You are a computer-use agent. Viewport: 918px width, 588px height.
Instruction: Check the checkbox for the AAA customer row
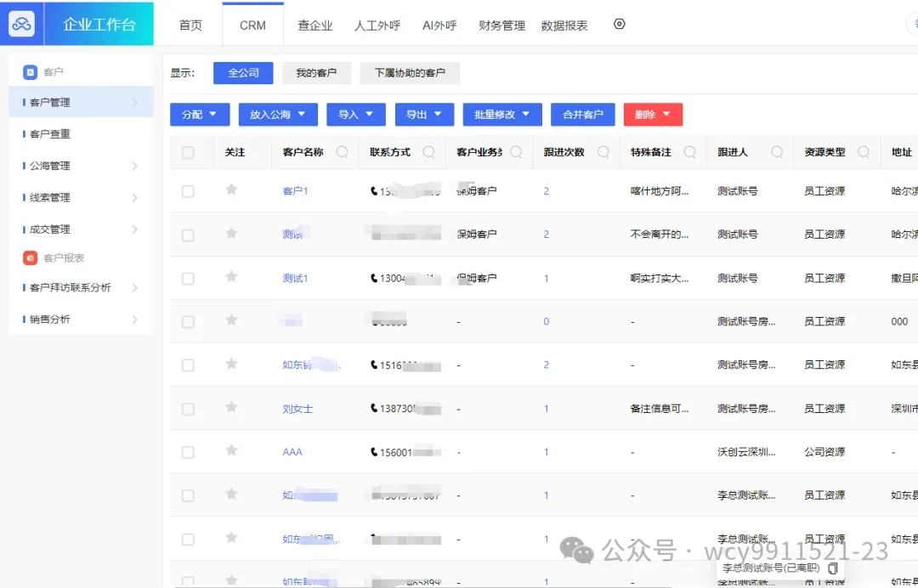[x=188, y=451]
